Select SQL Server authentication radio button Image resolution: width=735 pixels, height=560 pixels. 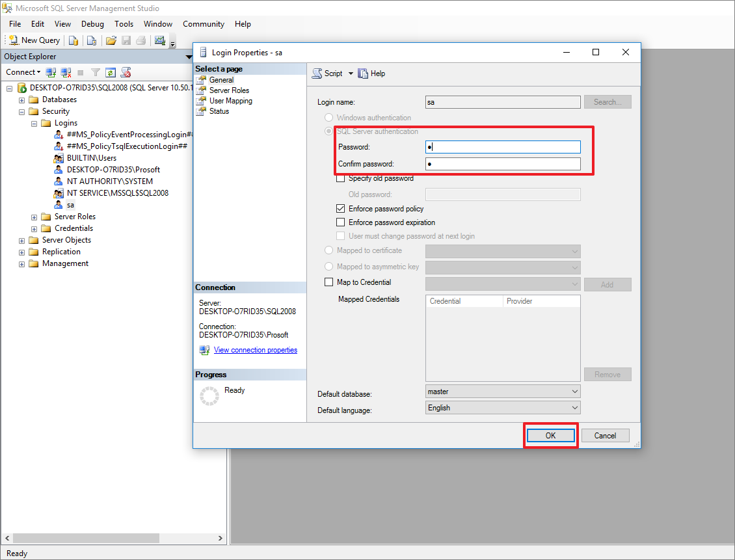(x=329, y=131)
